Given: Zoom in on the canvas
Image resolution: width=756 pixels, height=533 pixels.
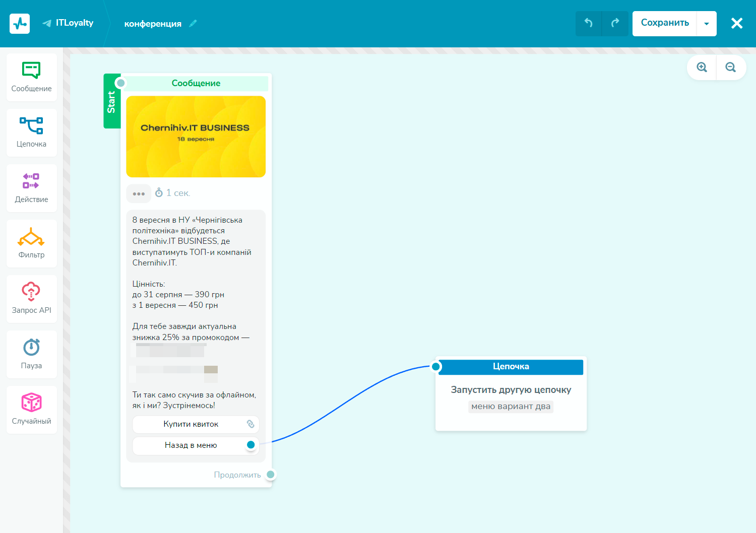Looking at the screenshot, I should click(702, 67).
